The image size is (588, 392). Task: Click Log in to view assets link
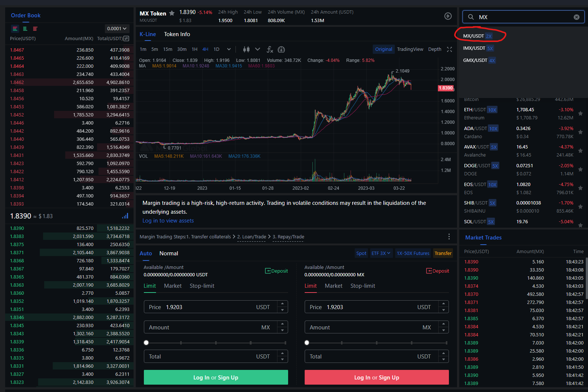click(168, 221)
